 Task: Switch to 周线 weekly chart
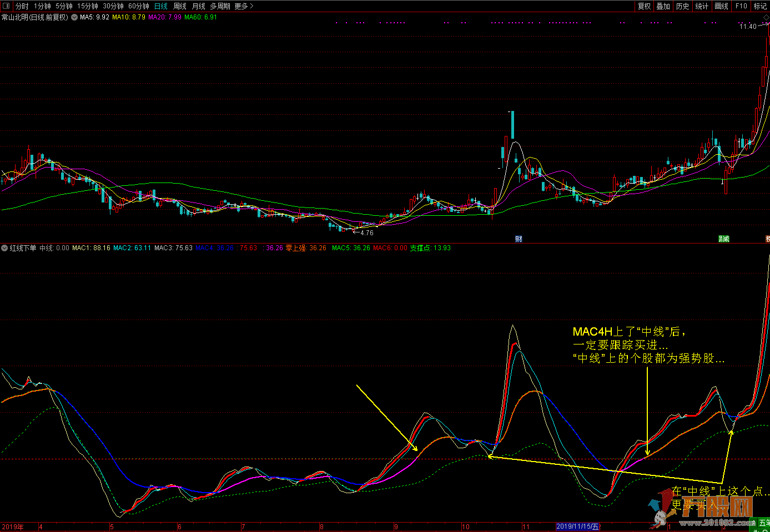point(180,6)
